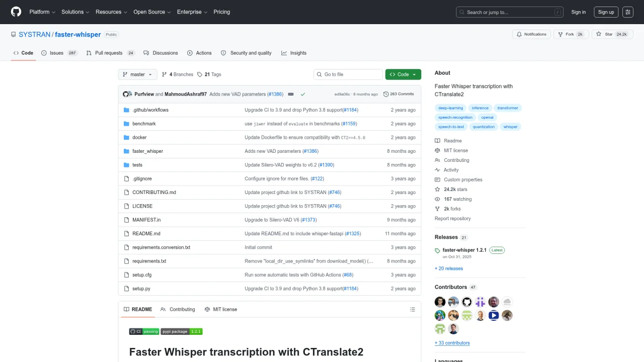Open the .gitignore file

(x=142, y=178)
